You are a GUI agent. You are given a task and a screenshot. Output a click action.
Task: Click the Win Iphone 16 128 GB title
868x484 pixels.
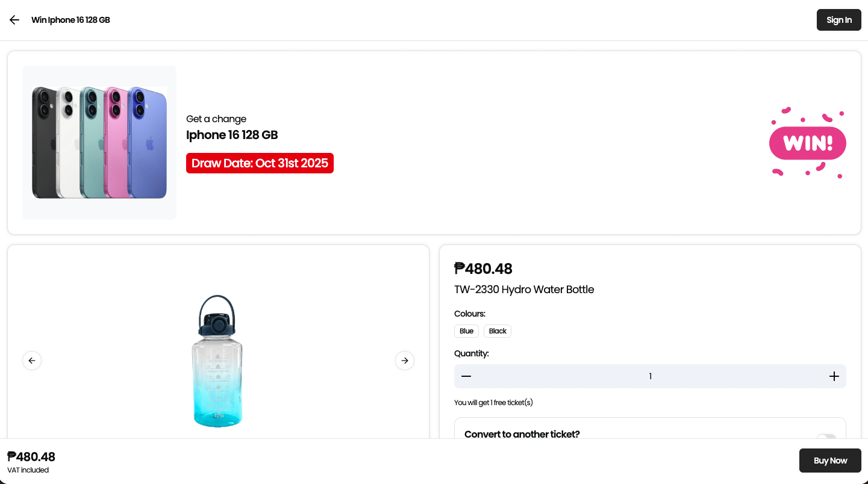click(70, 20)
